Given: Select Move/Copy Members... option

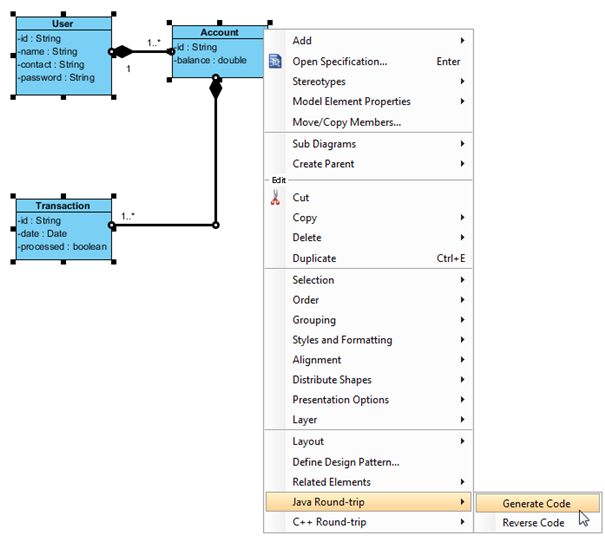Looking at the screenshot, I should 368,122.
